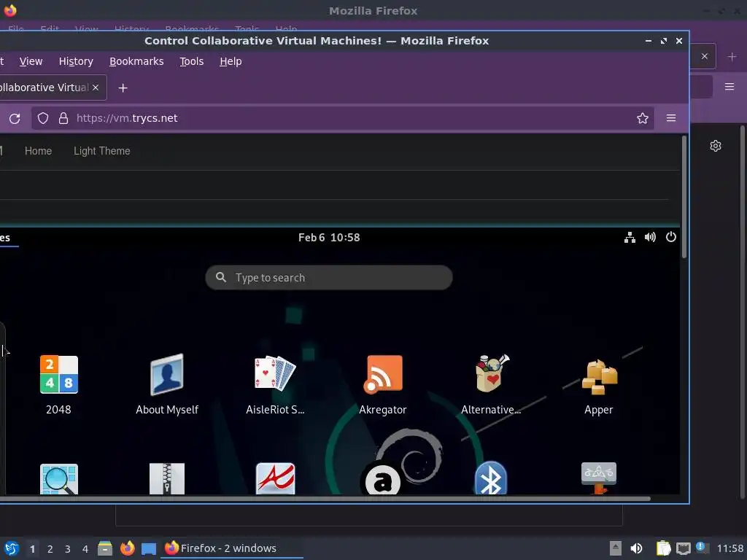The image size is (747, 560).
Task: Open clipboard manager tray icon
Action: [663, 548]
